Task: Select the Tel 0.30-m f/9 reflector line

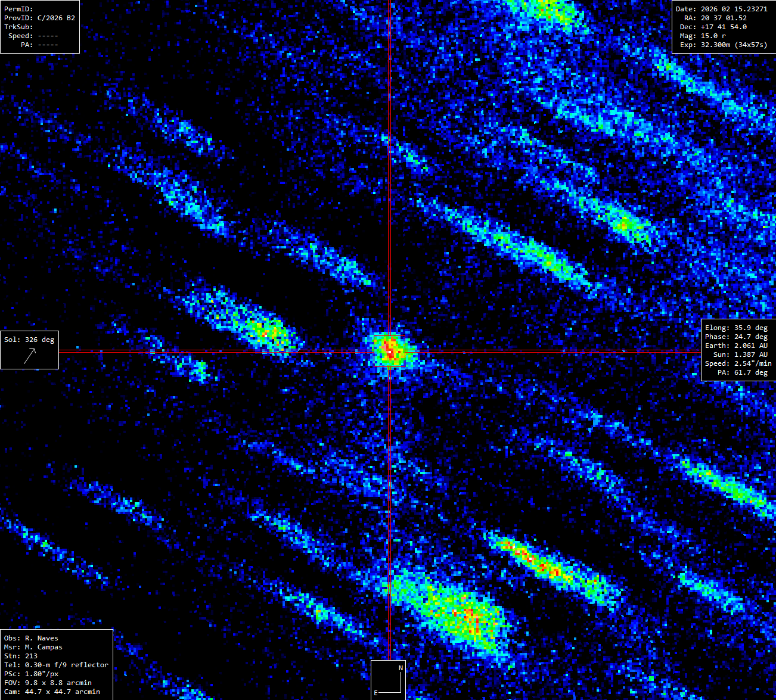Action: 56,665
